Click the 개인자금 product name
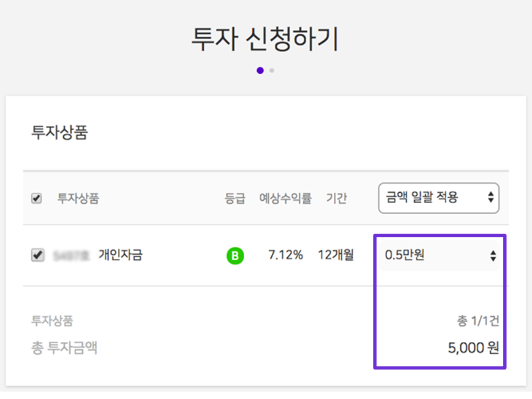The image size is (532, 399). coord(120,255)
